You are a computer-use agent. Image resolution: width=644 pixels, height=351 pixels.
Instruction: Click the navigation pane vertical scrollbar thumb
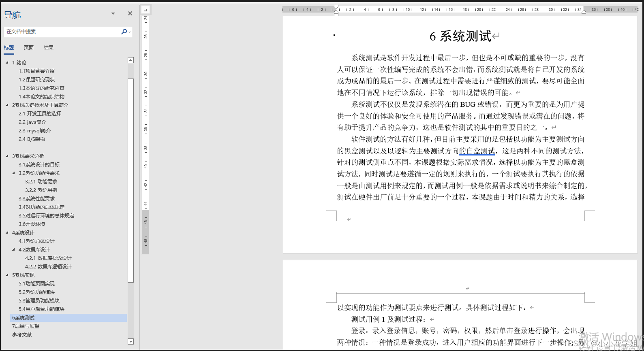[x=131, y=180]
